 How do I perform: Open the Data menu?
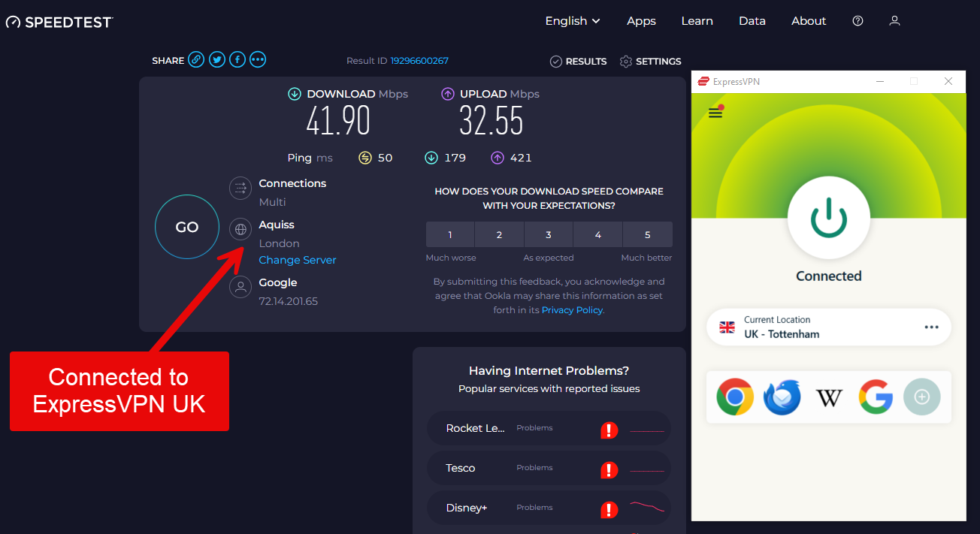tap(752, 21)
